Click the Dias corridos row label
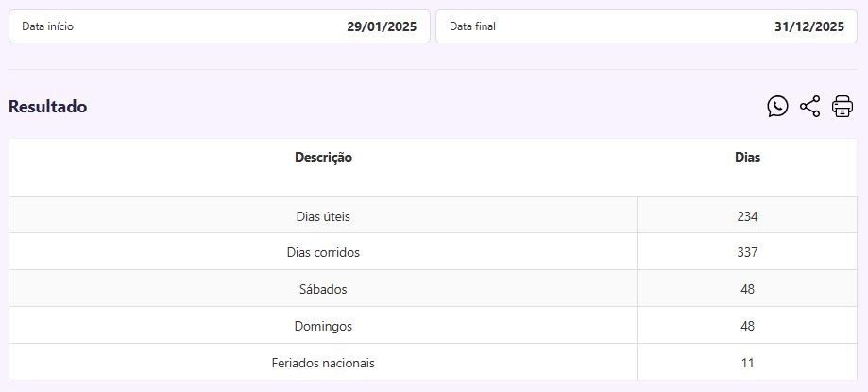 pyautogui.click(x=323, y=253)
